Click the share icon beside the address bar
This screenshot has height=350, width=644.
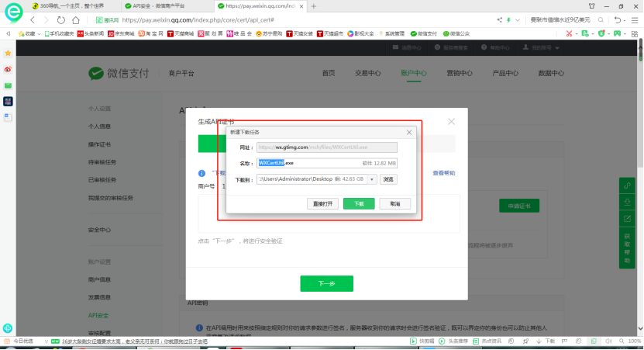pos(499,19)
